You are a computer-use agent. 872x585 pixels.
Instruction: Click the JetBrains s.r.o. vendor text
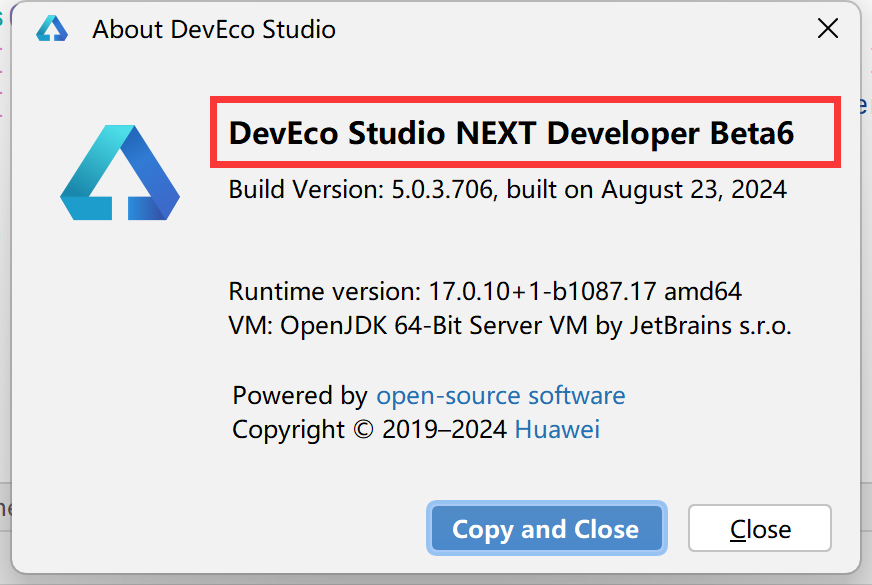[720, 326]
